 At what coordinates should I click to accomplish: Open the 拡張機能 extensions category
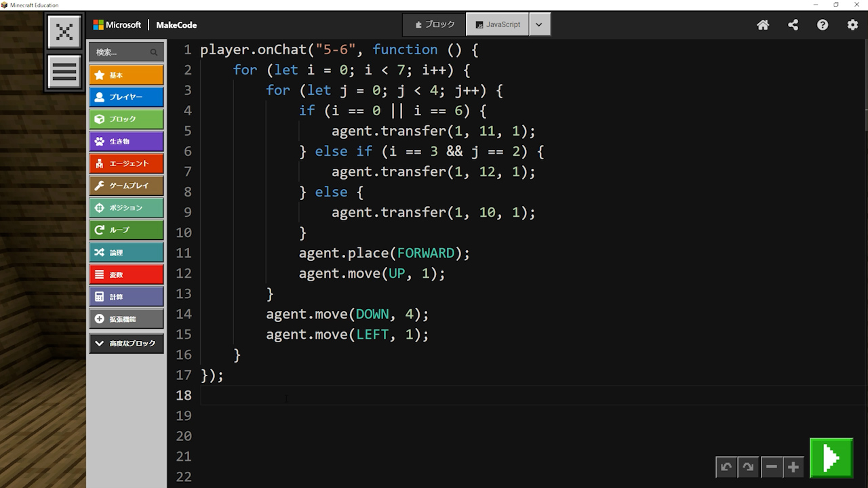tap(126, 319)
